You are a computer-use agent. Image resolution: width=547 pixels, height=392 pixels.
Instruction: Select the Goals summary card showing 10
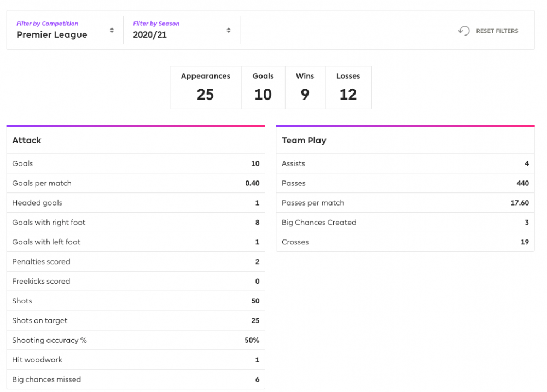[x=263, y=87]
